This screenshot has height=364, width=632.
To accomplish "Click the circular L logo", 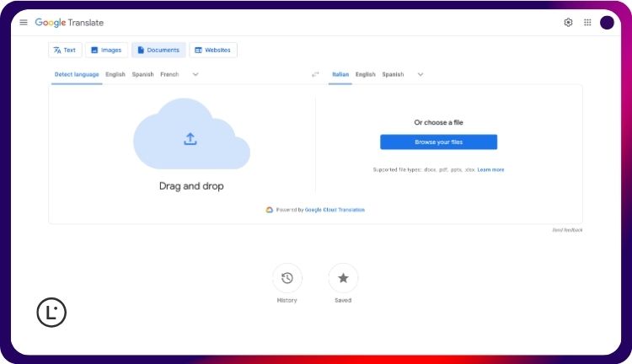I will (x=51, y=313).
